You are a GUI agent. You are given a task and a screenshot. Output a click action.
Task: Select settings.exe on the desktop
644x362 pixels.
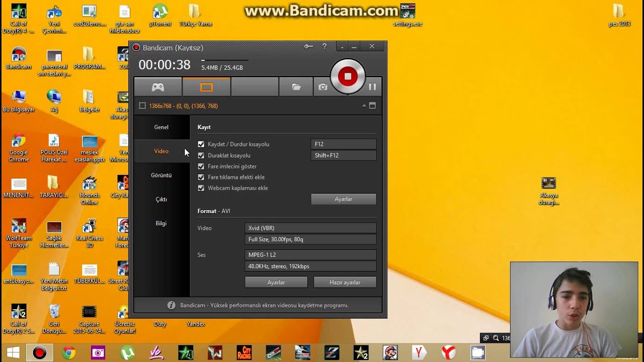pyautogui.click(x=408, y=16)
